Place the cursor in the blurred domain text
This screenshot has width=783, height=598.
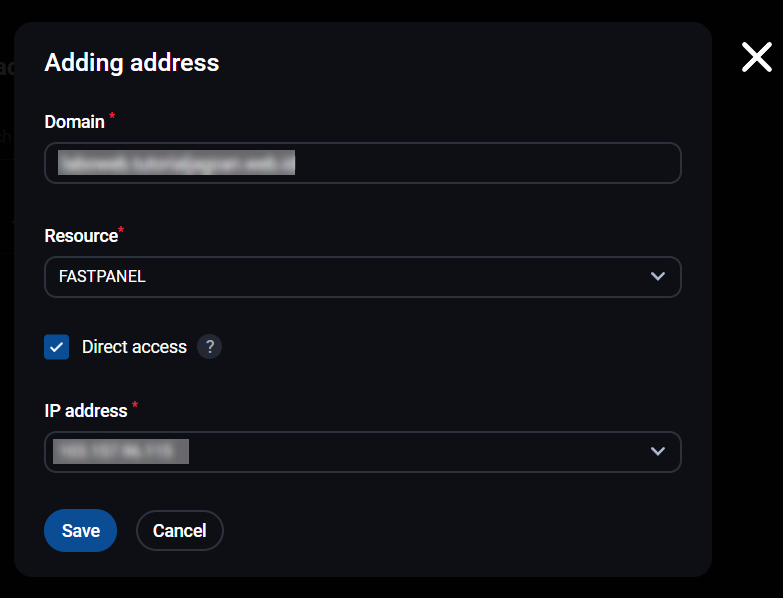point(176,163)
